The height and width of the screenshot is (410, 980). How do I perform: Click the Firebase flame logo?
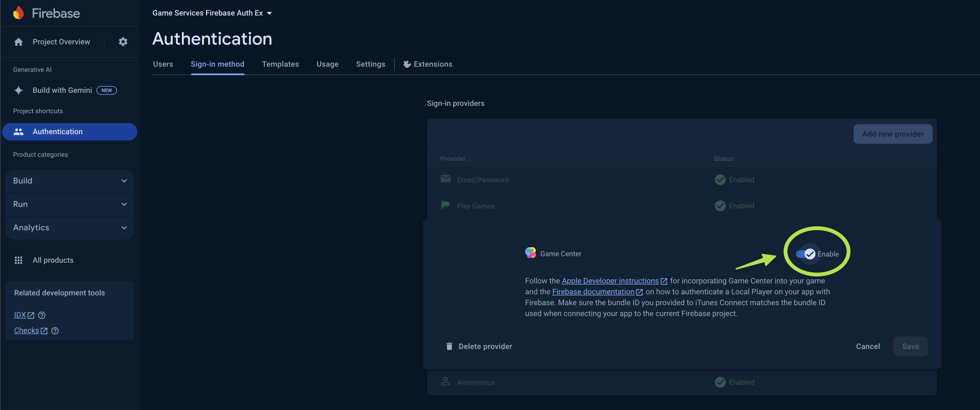point(18,13)
